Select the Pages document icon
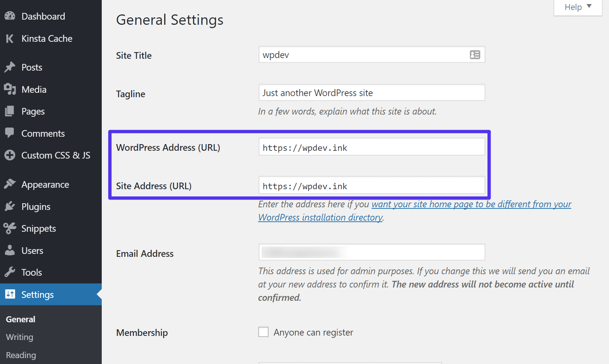Viewport: 609px width, 364px height. coord(10,111)
